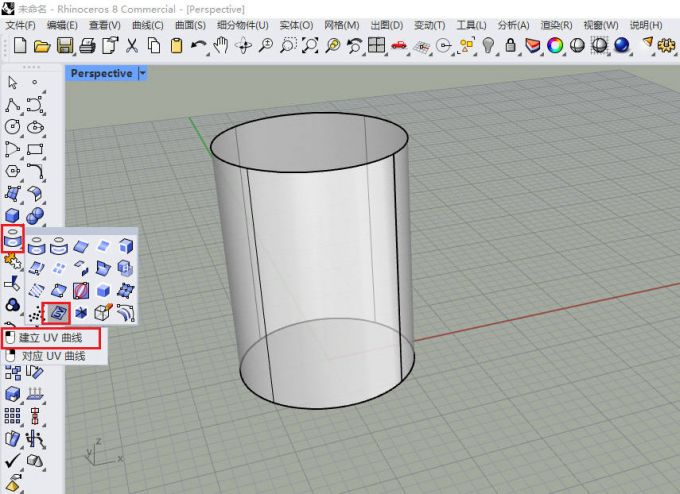Open the 细分物件(U) menu
The height and width of the screenshot is (494, 680).
coord(243,26)
